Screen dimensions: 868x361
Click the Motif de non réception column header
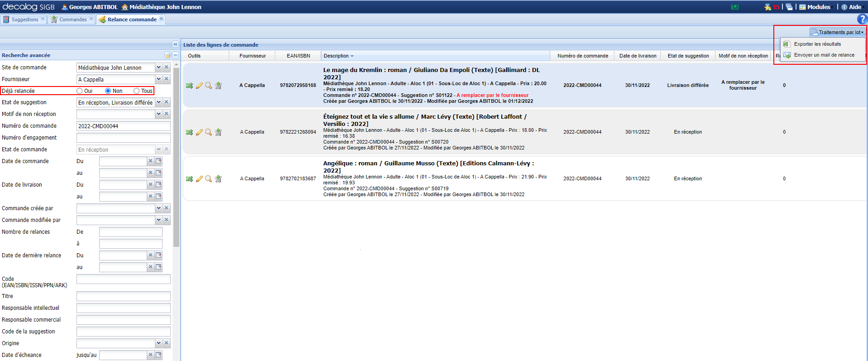tap(743, 56)
